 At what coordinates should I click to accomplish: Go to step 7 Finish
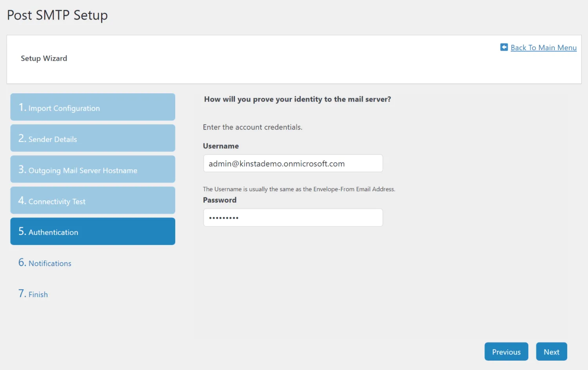tap(33, 294)
